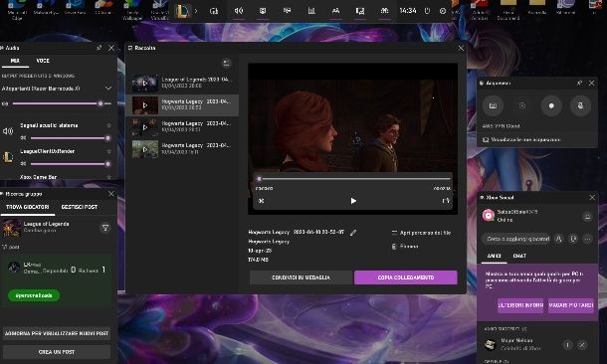This screenshot has height=364, width=607.
Task: Mute the main speaker volume icon
Action: pyautogui.click(x=5, y=103)
